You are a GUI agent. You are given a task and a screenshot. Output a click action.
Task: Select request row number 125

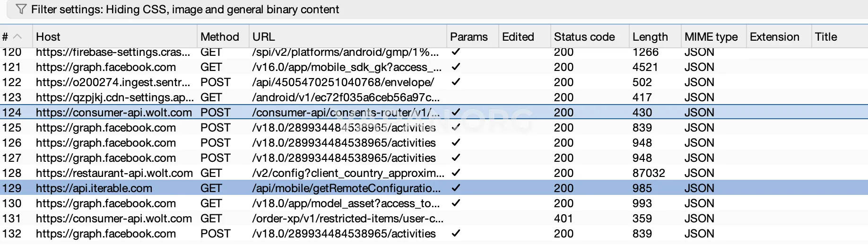pyautogui.click(x=434, y=128)
